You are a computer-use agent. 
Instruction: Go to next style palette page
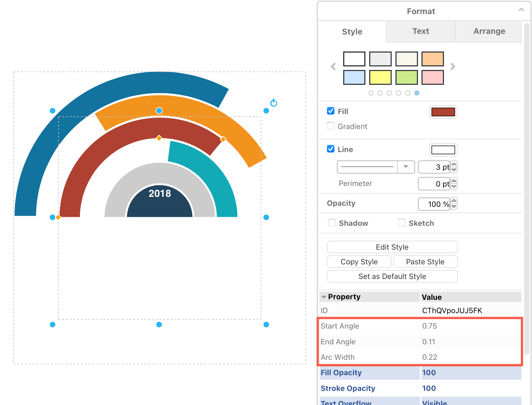coord(453,66)
